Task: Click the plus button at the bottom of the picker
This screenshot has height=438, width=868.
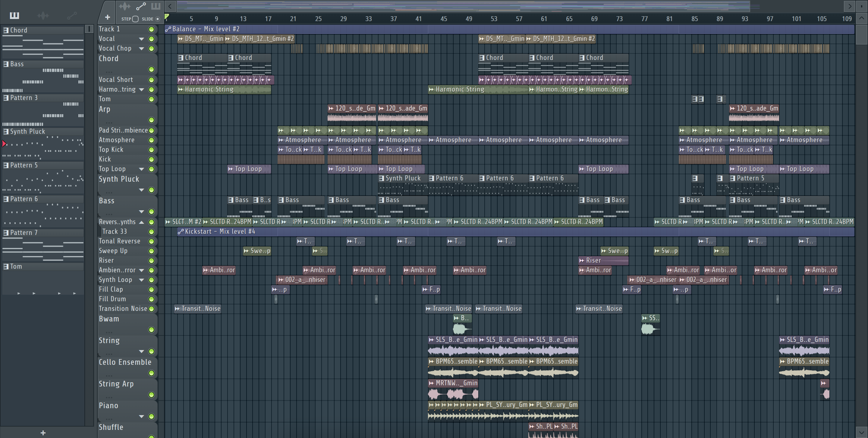Action: [x=43, y=433]
